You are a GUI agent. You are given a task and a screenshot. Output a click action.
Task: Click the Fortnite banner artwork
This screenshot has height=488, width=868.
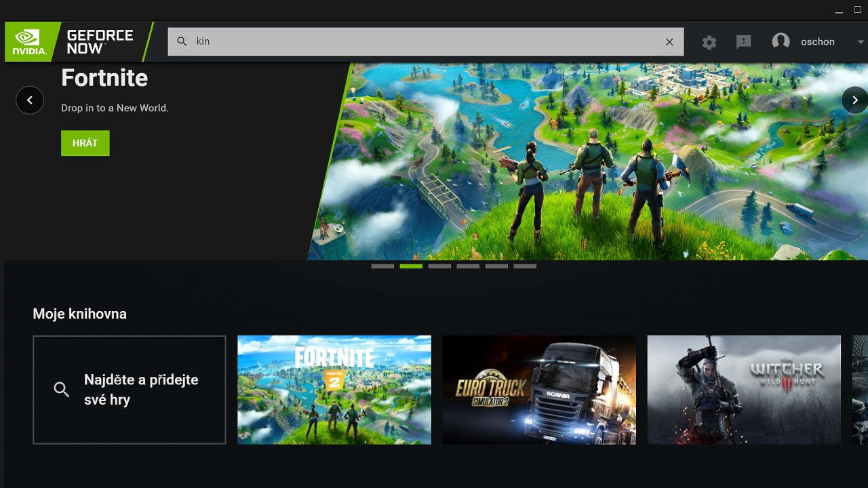588,161
